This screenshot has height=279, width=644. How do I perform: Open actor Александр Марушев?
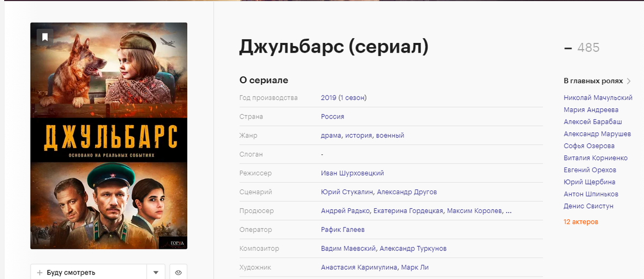[x=597, y=134]
